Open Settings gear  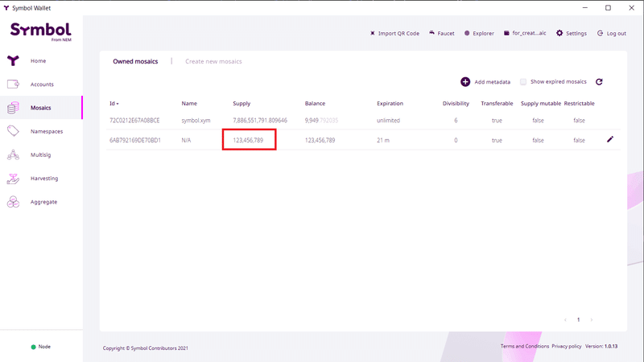[x=572, y=33]
